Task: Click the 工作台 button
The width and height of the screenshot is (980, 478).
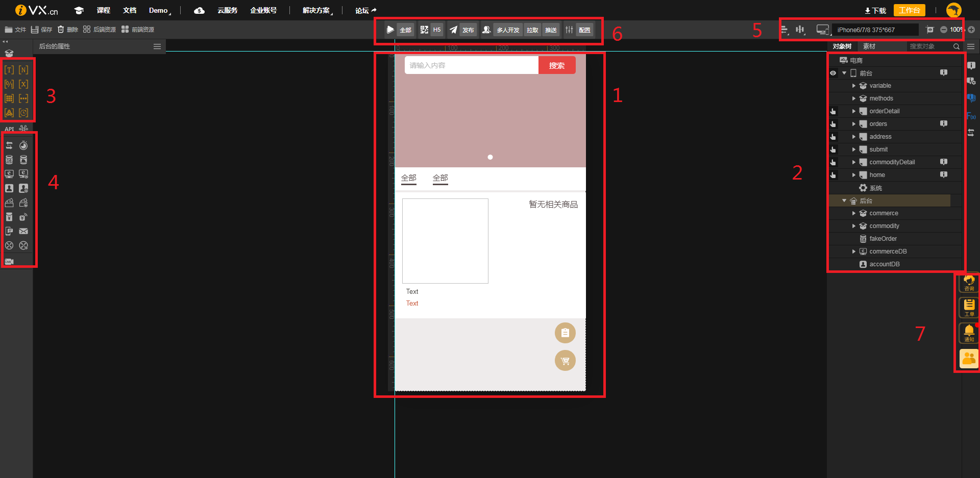Action: 910,10
